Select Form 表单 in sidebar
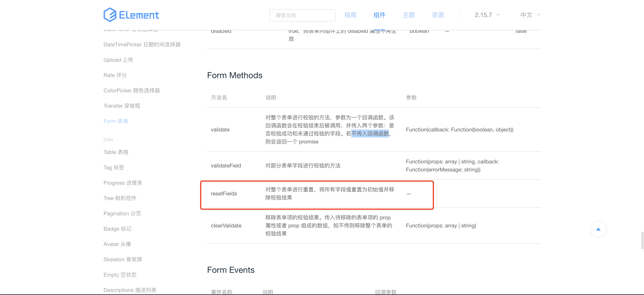 116,121
